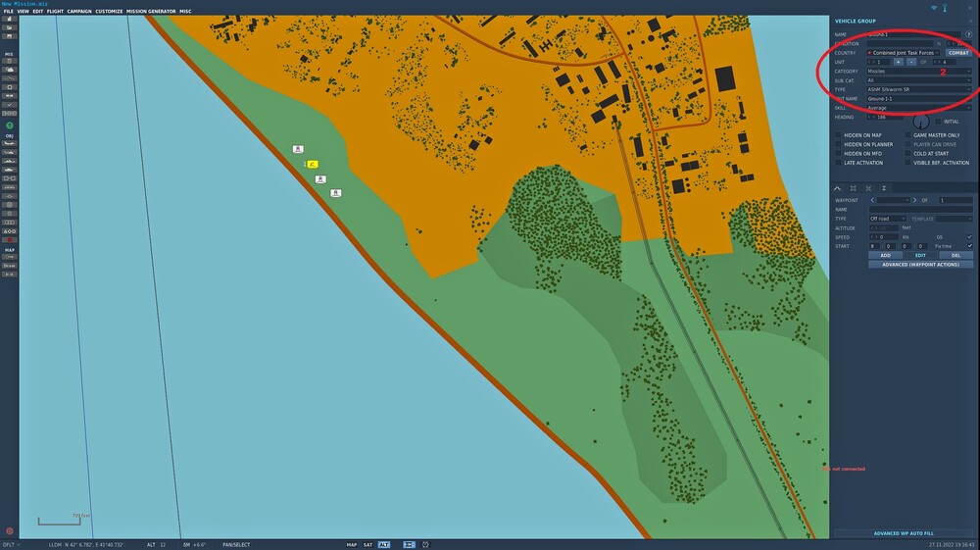This screenshot has height=550, width=980.
Task: Open the Mission Generator menu
Action: (151, 11)
